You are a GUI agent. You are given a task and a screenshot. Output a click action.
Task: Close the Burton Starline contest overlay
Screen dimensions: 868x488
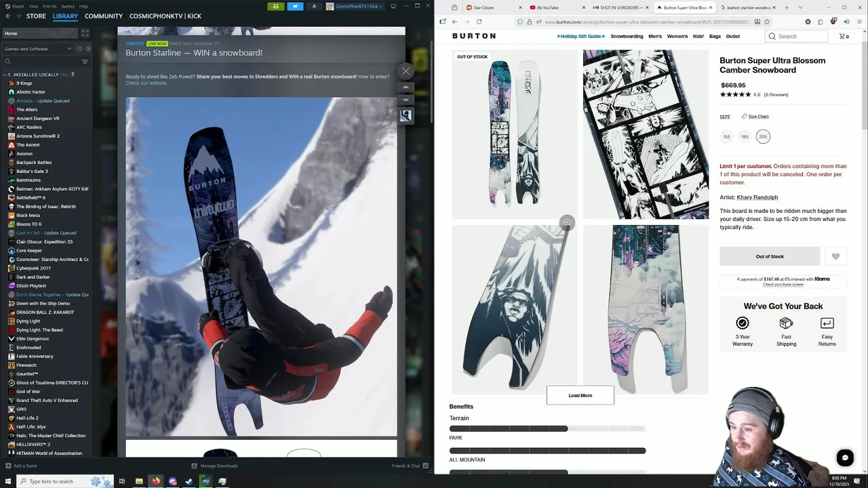[406, 71]
